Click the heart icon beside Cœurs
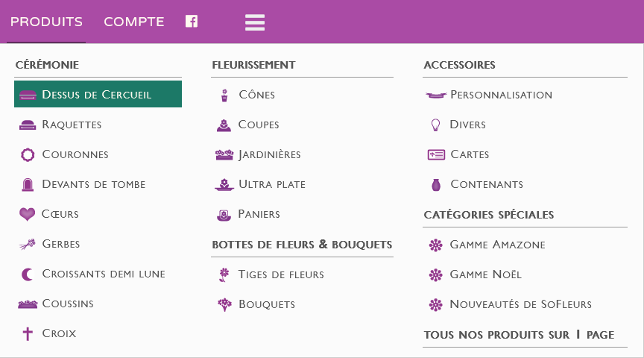 click(x=28, y=214)
